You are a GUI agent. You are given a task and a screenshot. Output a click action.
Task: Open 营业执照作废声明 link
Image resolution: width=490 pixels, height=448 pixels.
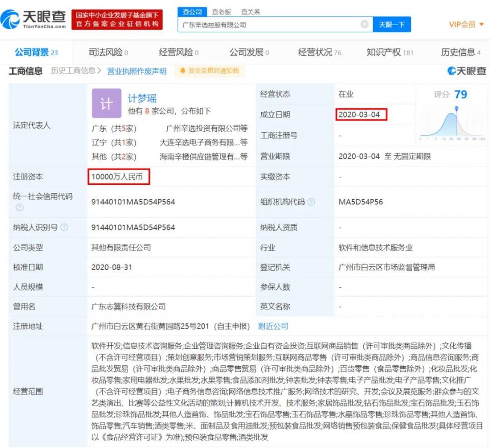pos(137,72)
